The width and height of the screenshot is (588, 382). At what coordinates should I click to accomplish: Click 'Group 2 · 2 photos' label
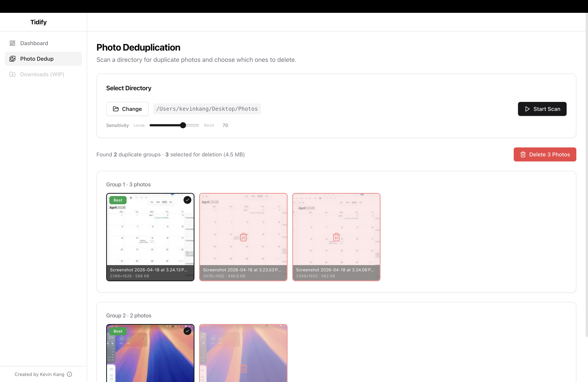click(129, 315)
